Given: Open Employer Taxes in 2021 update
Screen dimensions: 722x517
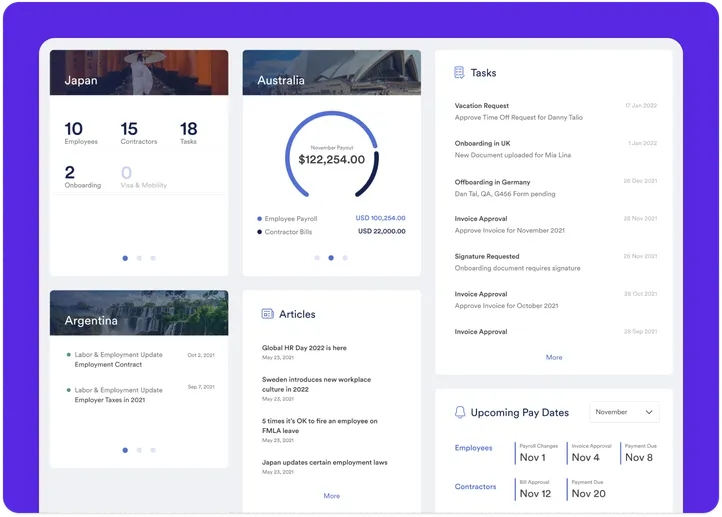Looking at the screenshot, I should pyautogui.click(x=140, y=395).
